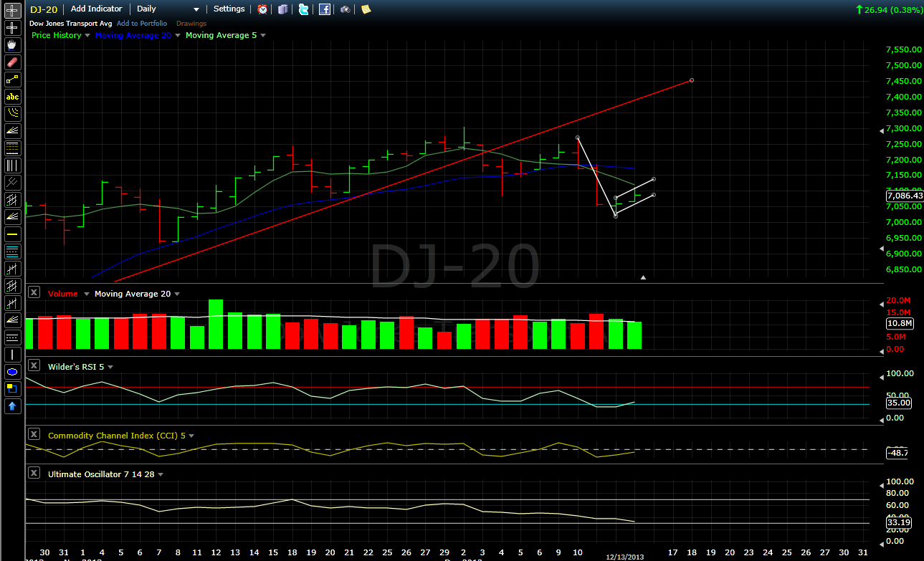Share chart via Twitter icon
The width and height of the screenshot is (924, 561).
coord(304,9)
